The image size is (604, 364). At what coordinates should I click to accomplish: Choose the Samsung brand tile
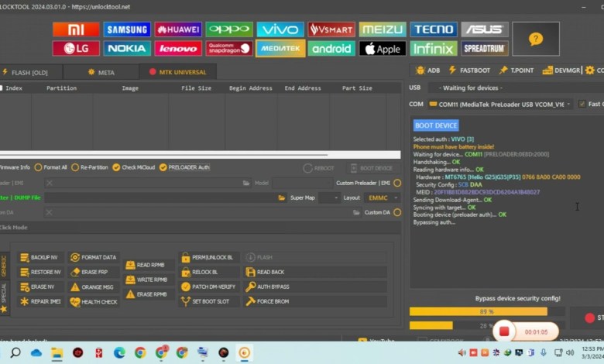point(127,29)
